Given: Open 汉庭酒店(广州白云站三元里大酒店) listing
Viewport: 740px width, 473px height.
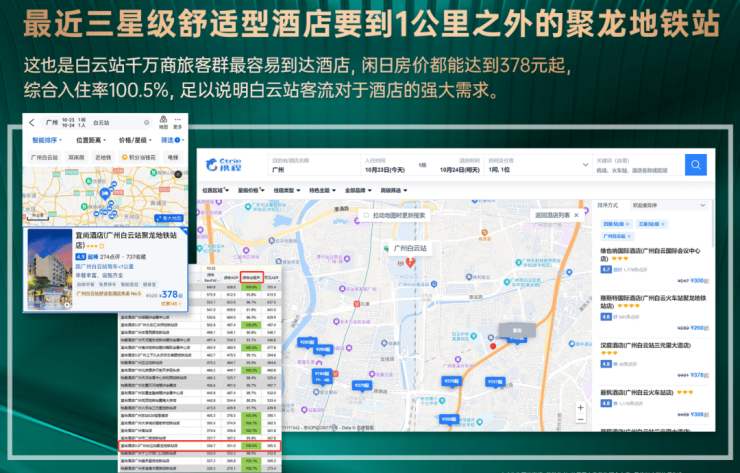Looking at the screenshot, I should [x=646, y=345].
